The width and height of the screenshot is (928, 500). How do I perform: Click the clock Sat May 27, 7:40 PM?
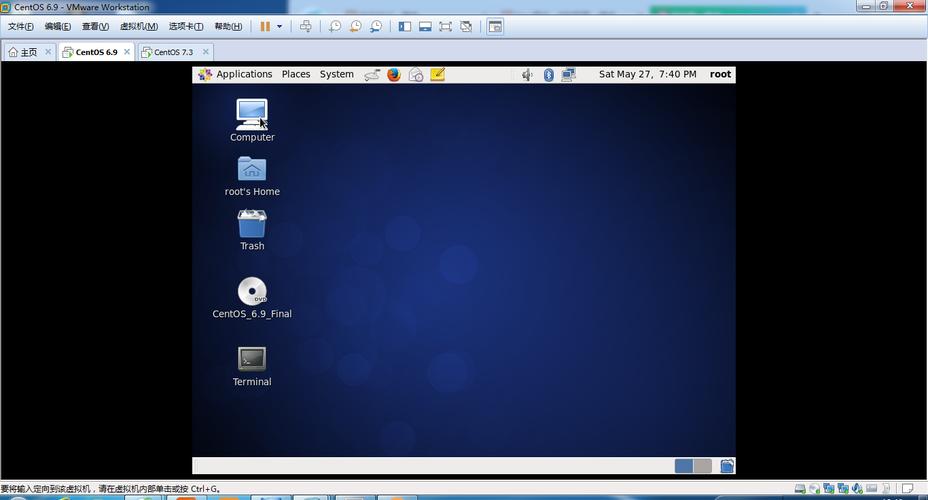point(647,75)
